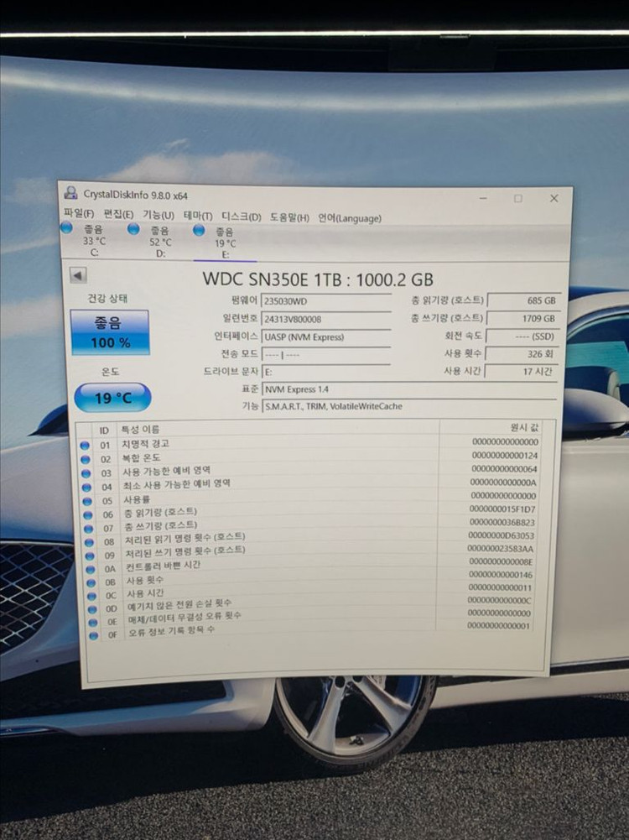
Task: Click the blue status icon for ID 0F
Action: click(94, 635)
